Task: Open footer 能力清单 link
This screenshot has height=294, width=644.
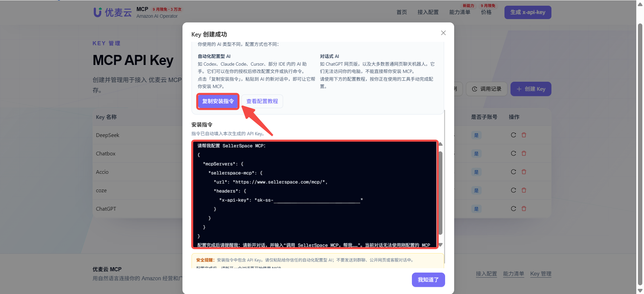Action: pyautogui.click(x=514, y=274)
